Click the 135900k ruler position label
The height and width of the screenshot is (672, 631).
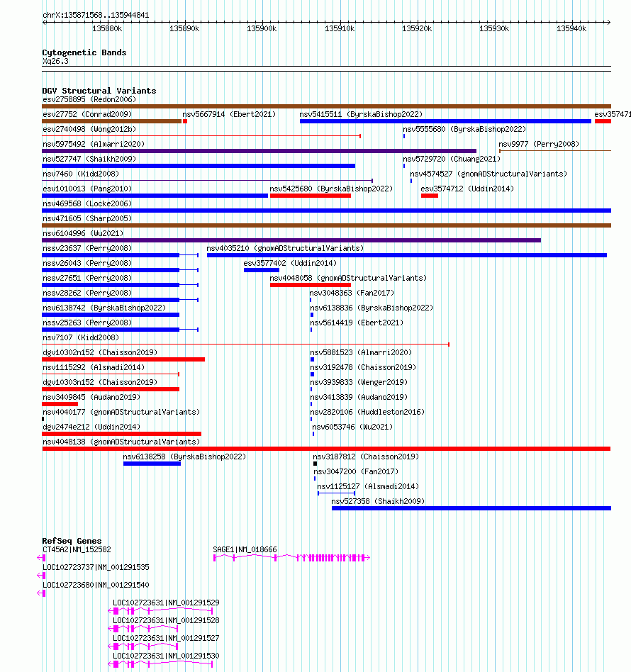[262, 29]
